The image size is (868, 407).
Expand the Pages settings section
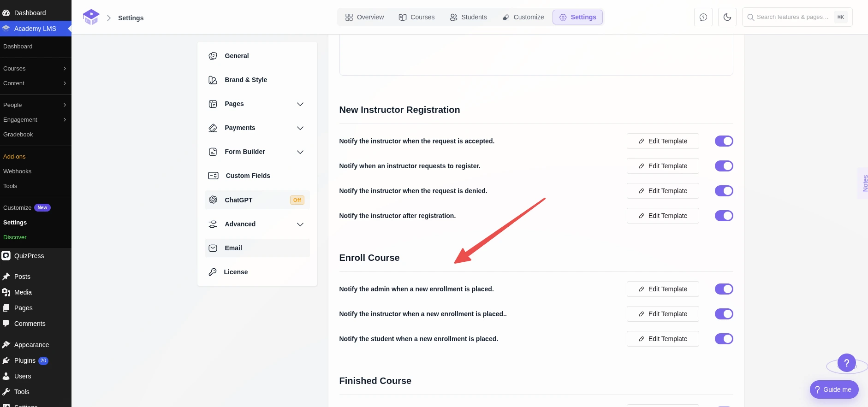[x=300, y=104]
